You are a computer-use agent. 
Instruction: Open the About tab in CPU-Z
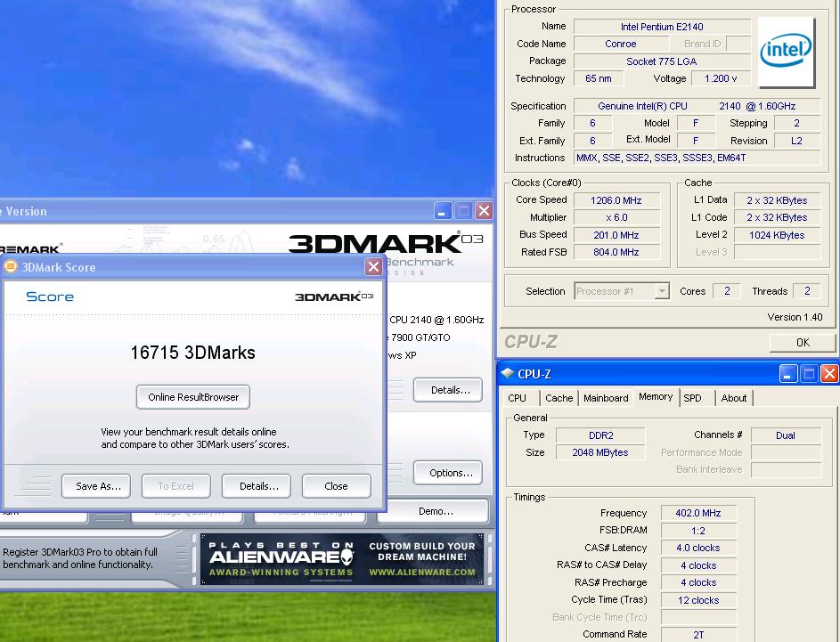733,398
